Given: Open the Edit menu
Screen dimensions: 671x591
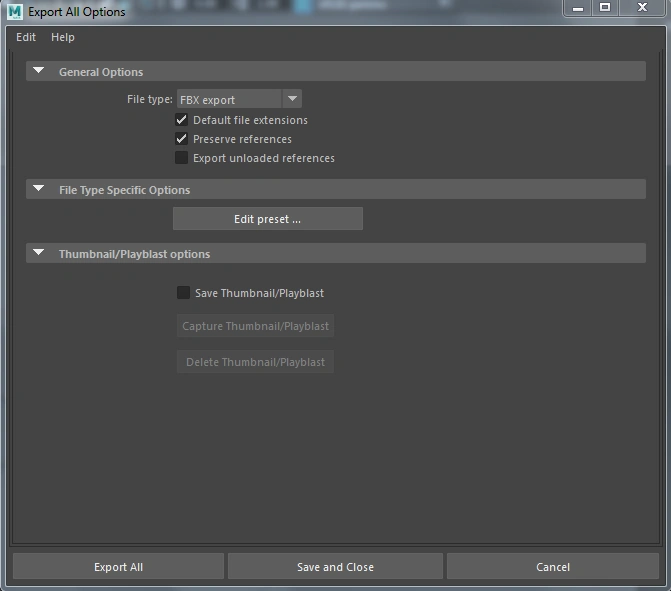Looking at the screenshot, I should pyautogui.click(x=26, y=37).
